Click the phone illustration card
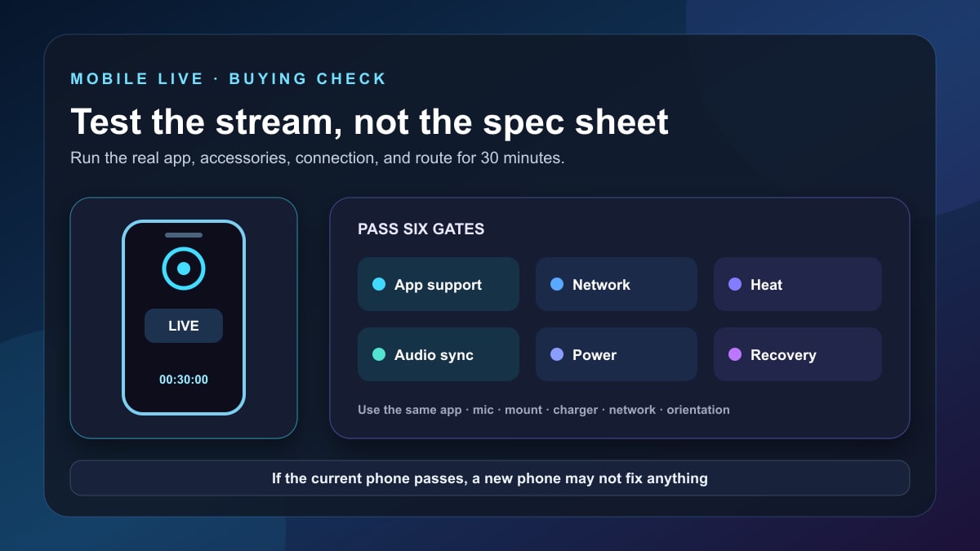Screen dimensions: 980x551 point(184,318)
